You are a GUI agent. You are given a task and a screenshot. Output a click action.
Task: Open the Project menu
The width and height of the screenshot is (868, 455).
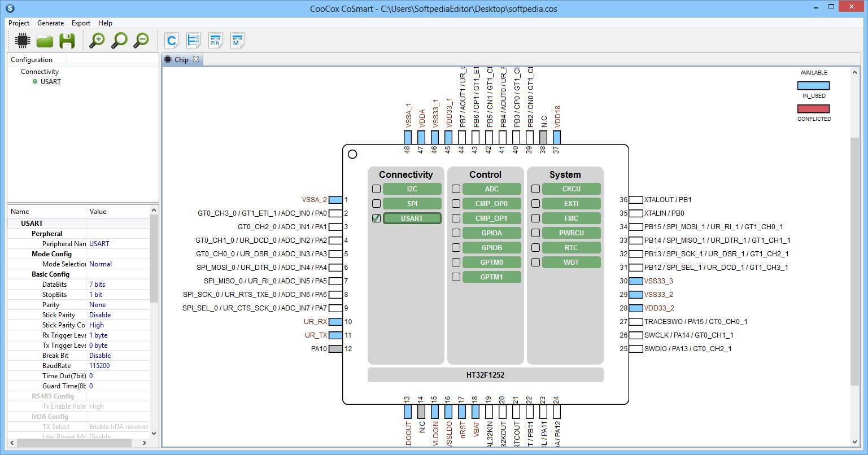click(19, 23)
